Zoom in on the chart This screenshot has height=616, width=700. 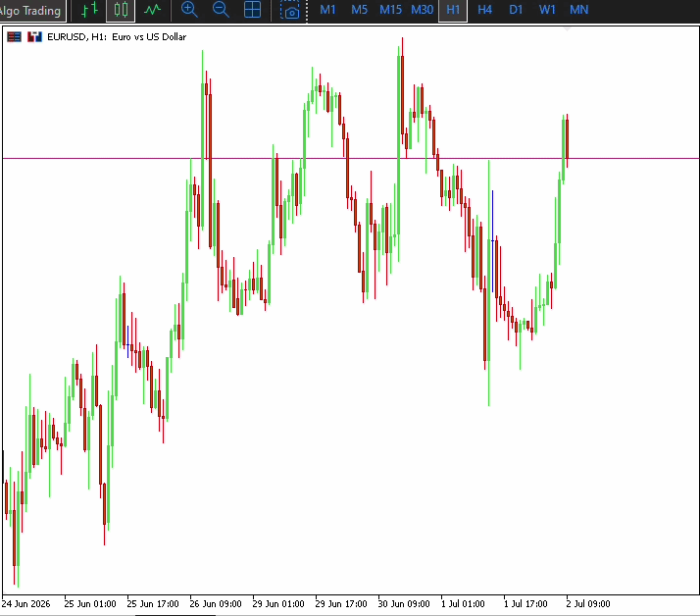[x=189, y=10]
